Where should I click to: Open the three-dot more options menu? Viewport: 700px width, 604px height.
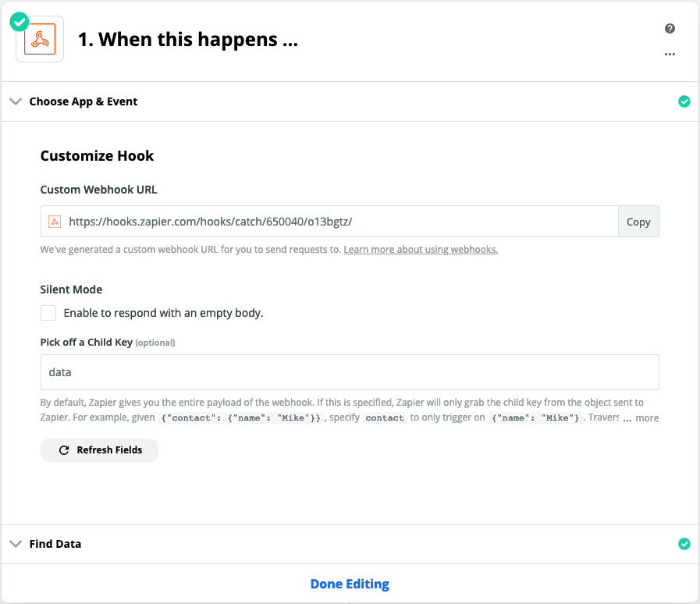coord(670,55)
